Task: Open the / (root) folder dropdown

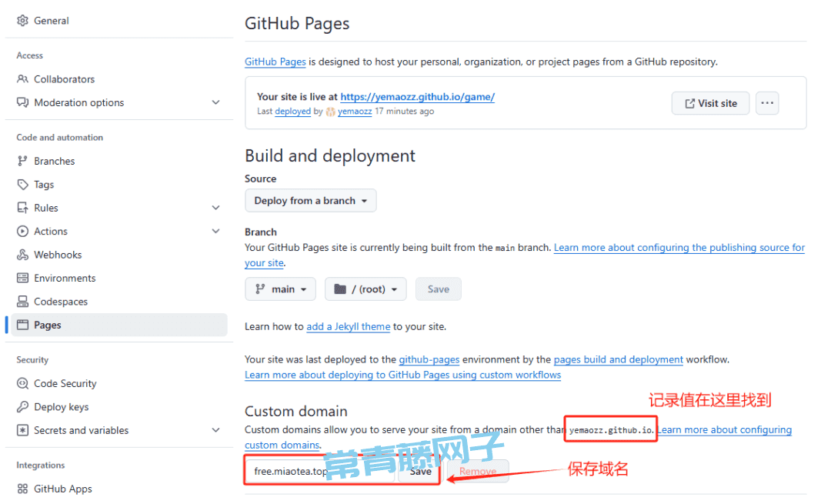Action: (365, 289)
